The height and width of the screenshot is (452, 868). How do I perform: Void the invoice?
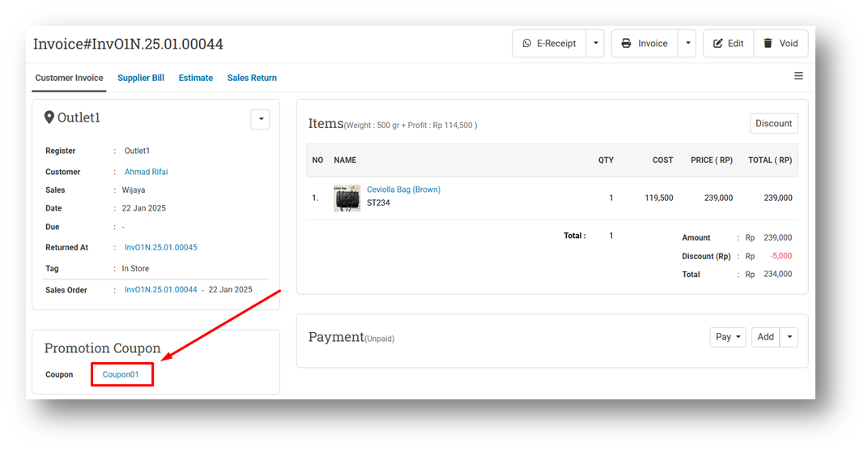(781, 43)
